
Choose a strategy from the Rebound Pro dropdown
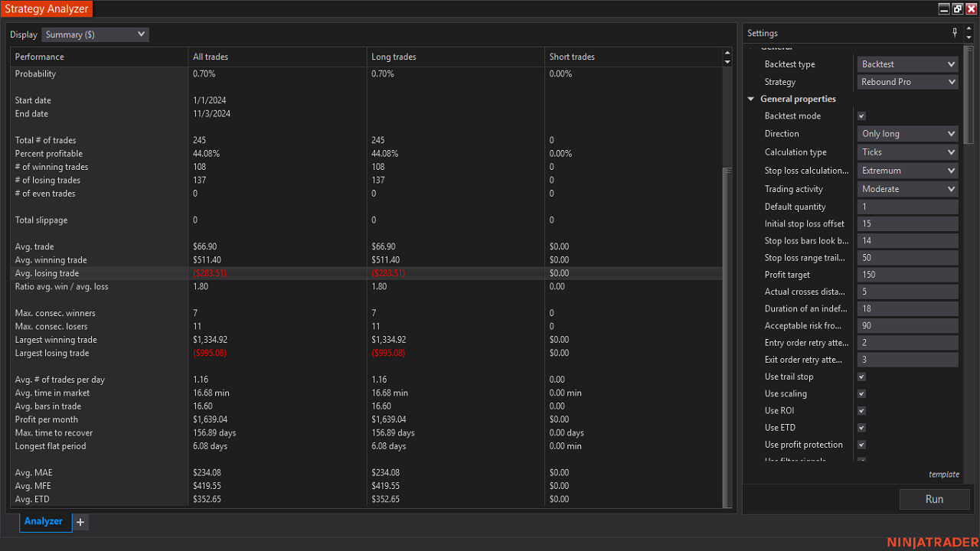908,82
